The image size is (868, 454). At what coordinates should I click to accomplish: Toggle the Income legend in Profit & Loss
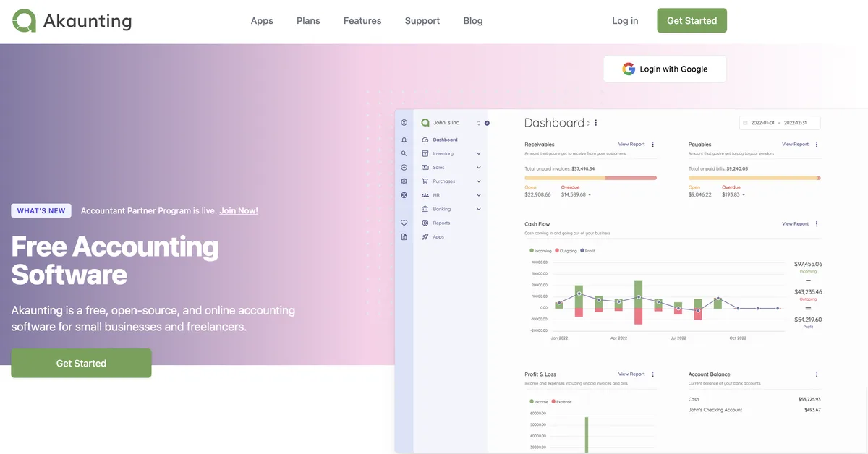539,401
